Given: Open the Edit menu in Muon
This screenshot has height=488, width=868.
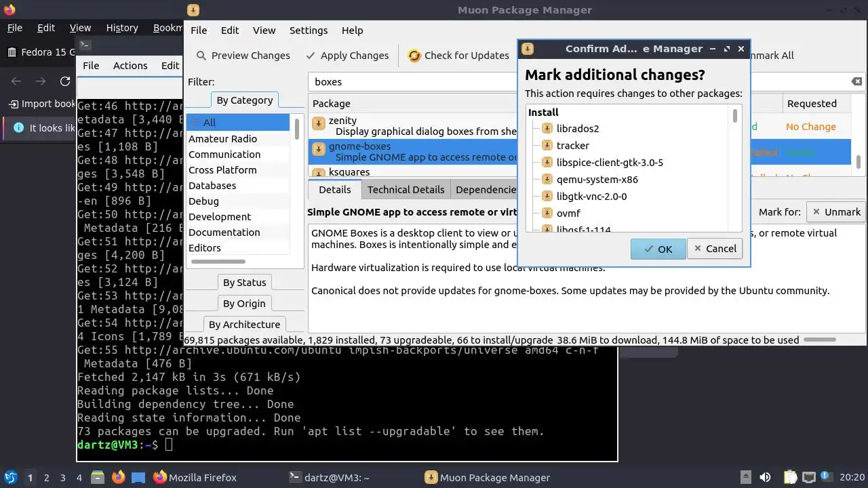Looking at the screenshot, I should pyautogui.click(x=230, y=30).
